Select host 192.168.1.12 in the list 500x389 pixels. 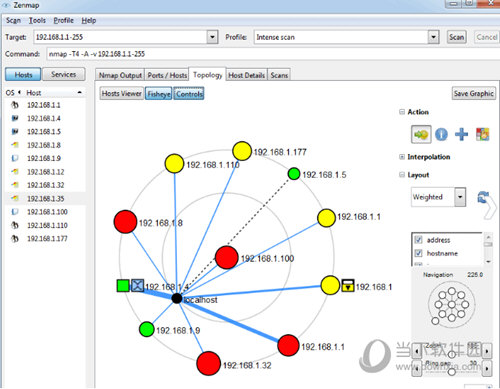45,172
